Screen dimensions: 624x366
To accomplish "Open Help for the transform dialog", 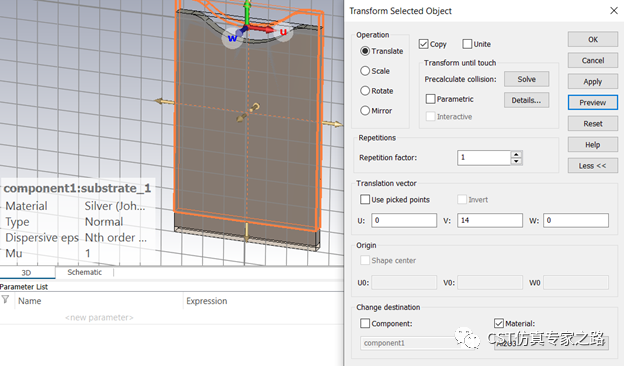I will coord(593,145).
